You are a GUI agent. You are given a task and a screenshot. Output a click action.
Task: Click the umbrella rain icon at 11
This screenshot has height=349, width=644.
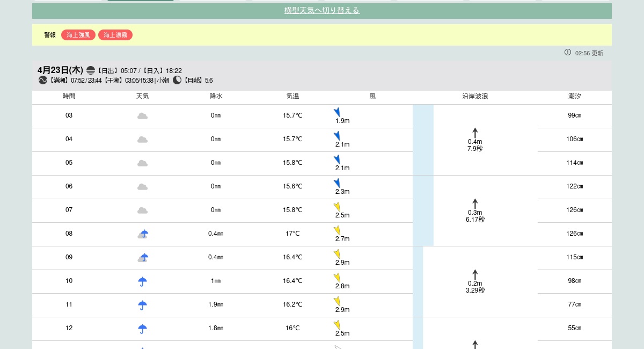142,305
